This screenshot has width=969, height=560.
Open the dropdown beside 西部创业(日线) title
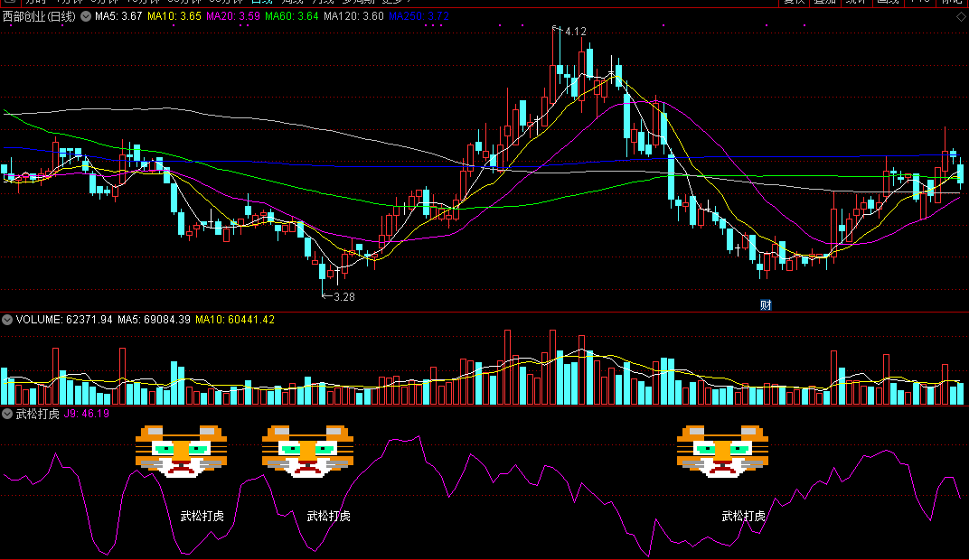click(x=86, y=16)
